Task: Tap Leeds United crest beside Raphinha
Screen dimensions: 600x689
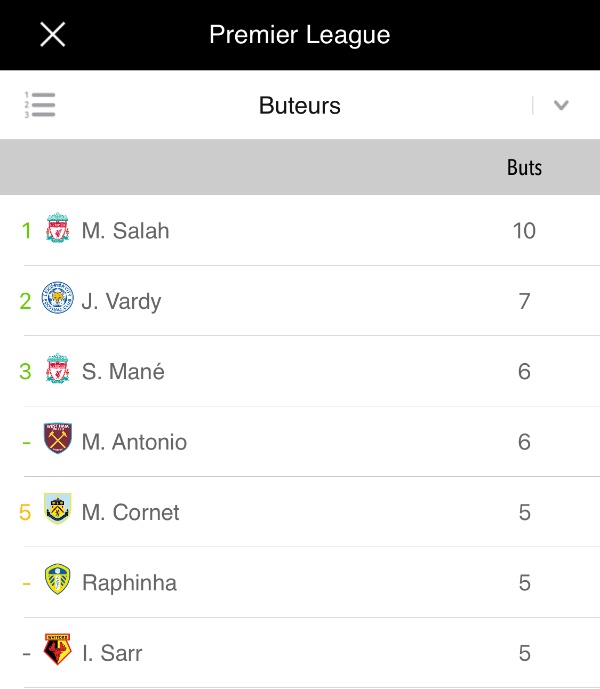Action: 58,579
